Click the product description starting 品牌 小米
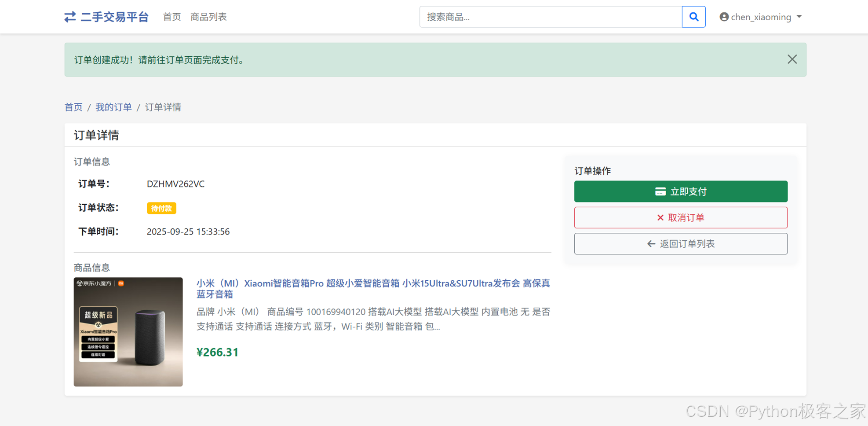Viewport: 868px width, 426px height. 373,319
